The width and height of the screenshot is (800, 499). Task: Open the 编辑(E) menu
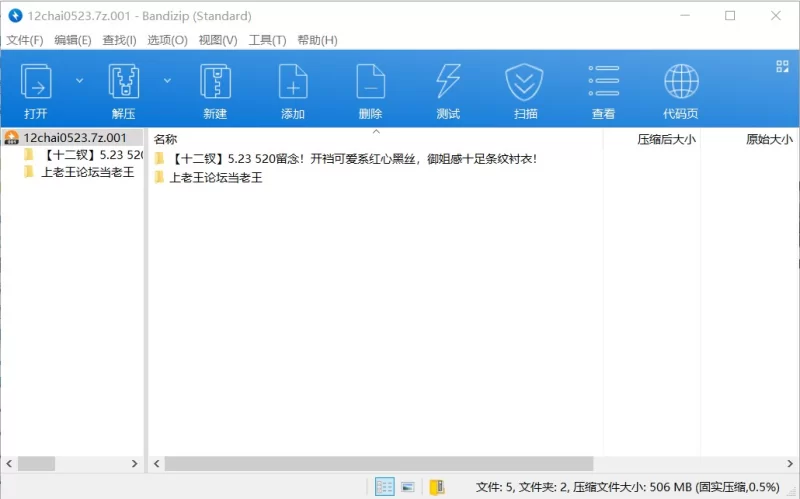[73, 40]
